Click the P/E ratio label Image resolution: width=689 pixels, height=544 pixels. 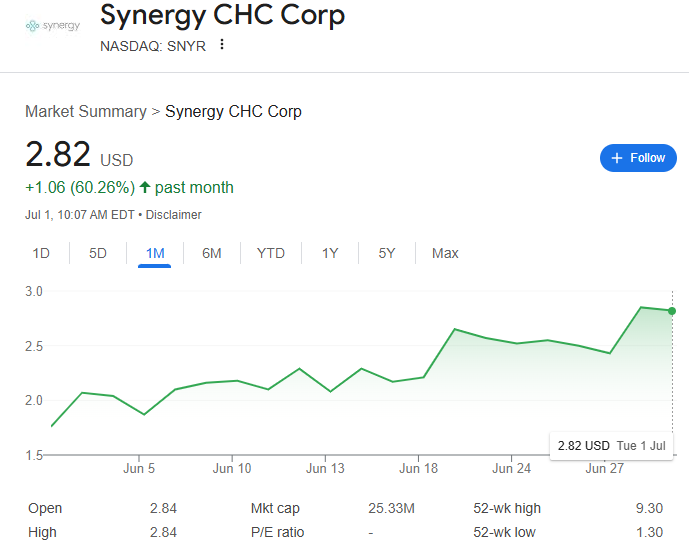tap(277, 532)
